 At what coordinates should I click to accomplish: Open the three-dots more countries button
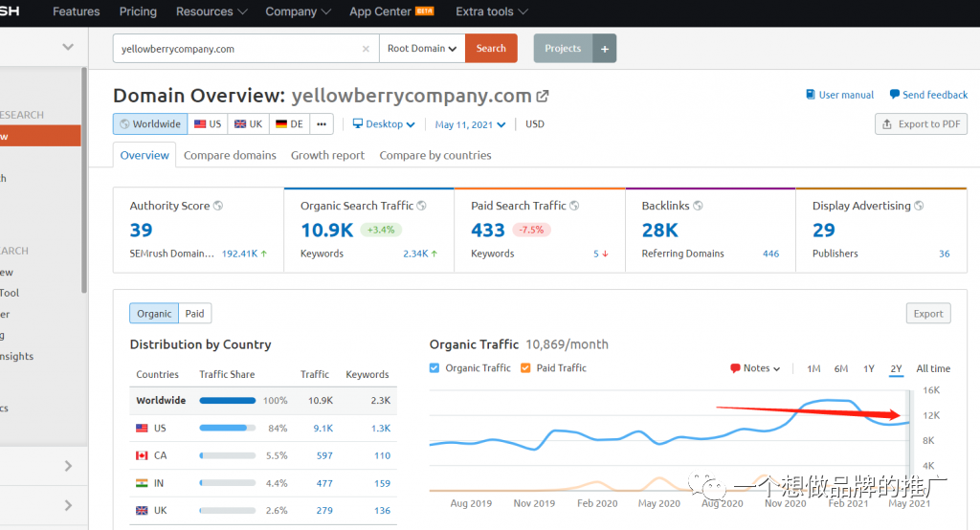click(x=322, y=123)
